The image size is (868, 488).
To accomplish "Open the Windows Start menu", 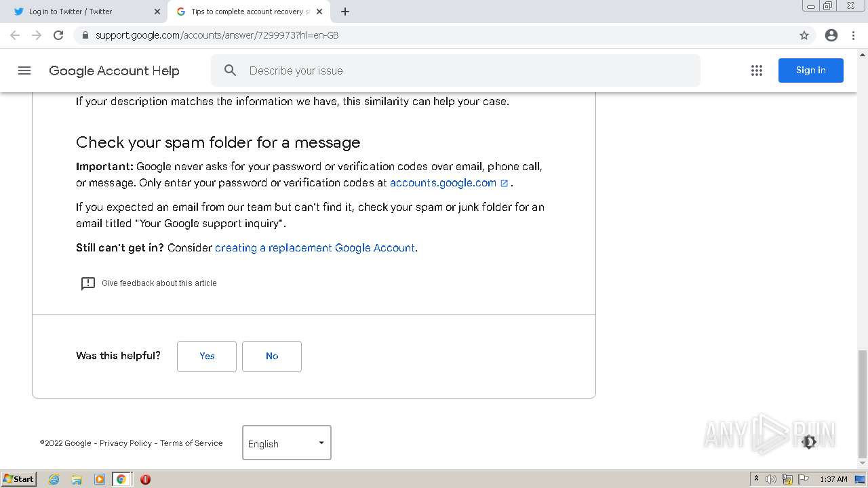I will coord(18,479).
